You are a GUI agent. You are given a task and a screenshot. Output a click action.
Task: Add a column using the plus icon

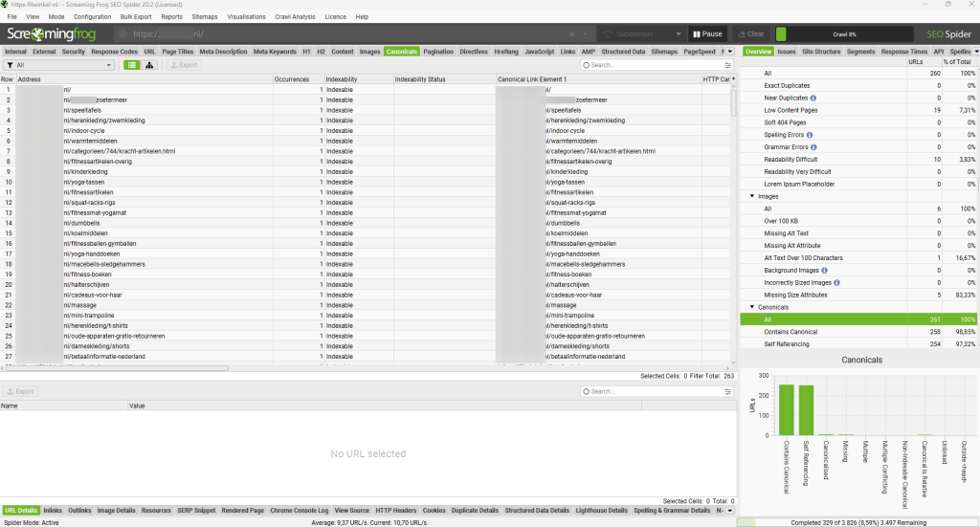point(733,78)
